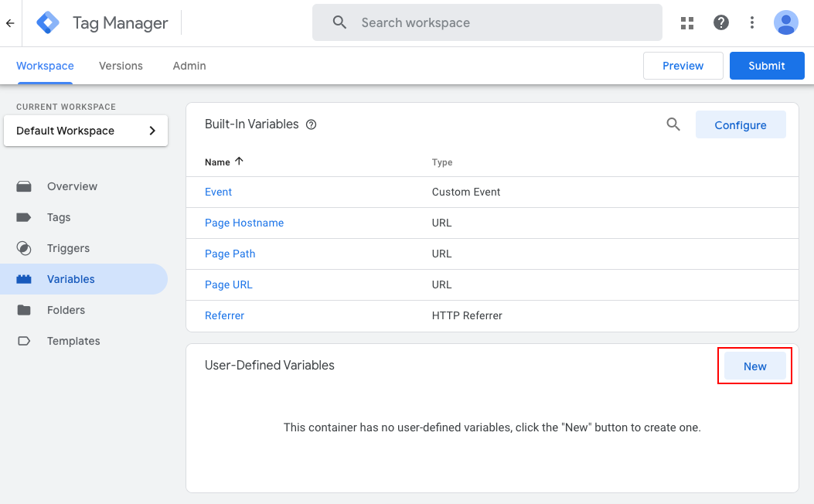Search built-in variables with magnifier icon
The height and width of the screenshot is (504, 814).
click(673, 124)
